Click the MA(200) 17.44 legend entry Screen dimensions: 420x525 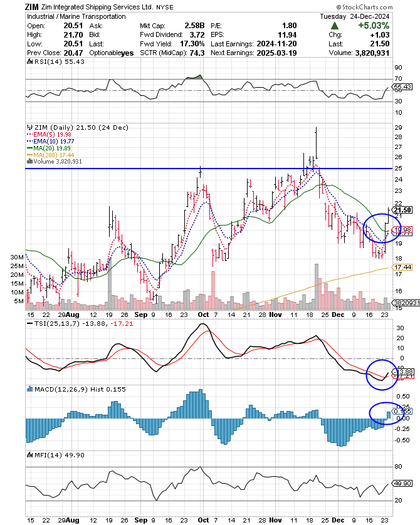53,155
